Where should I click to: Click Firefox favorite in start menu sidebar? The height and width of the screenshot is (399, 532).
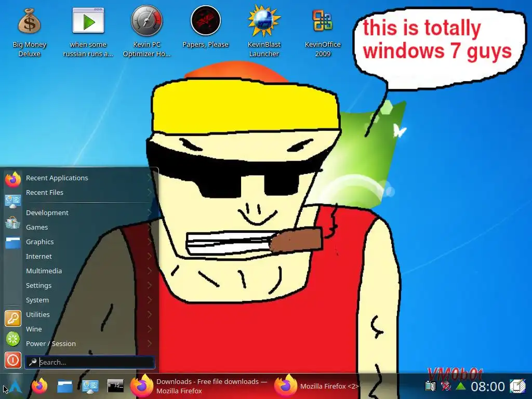click(13, 179)
